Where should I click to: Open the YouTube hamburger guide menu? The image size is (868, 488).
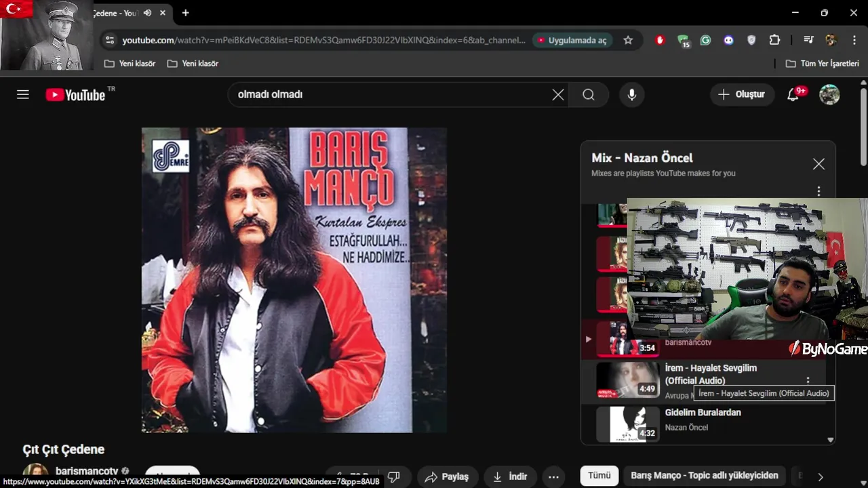[x=23, y=95]
